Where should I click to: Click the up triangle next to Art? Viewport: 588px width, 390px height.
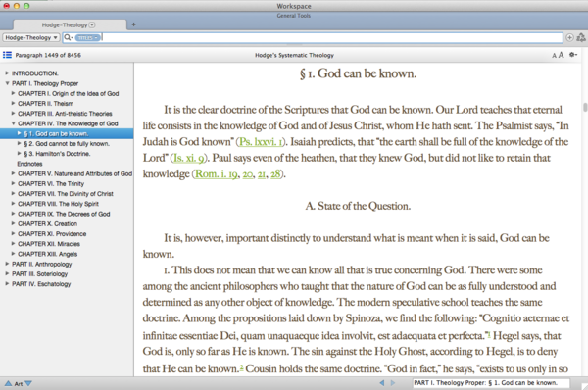(x=8, y=383)
